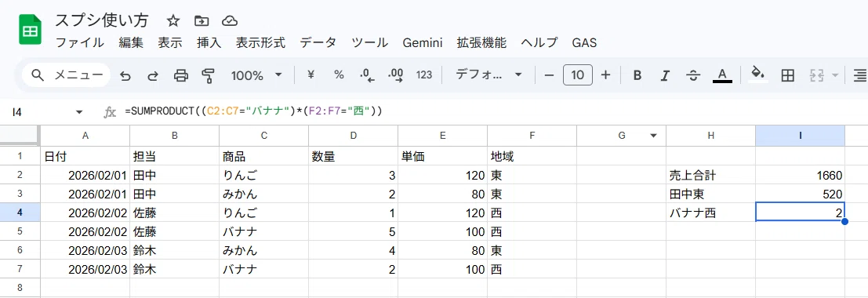The image size is (868, 298).
Task: Toggle italic formatting
Action: click(666, 74)
